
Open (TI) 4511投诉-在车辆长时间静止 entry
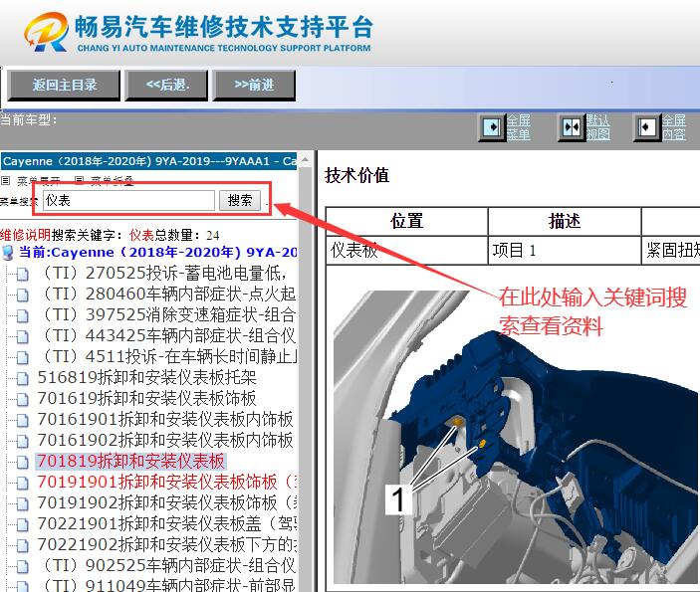(x=167, y=357)
